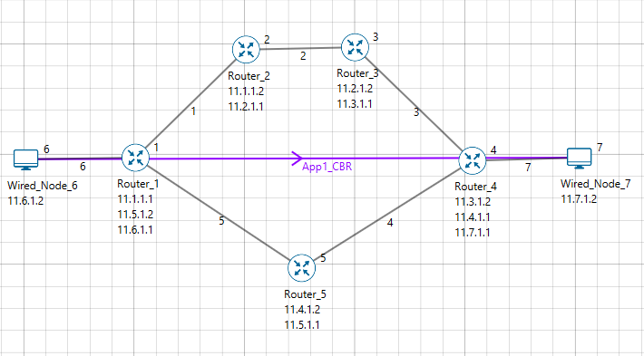Click the Router_1 name label
644x356 pixels.
pos(138,184)
